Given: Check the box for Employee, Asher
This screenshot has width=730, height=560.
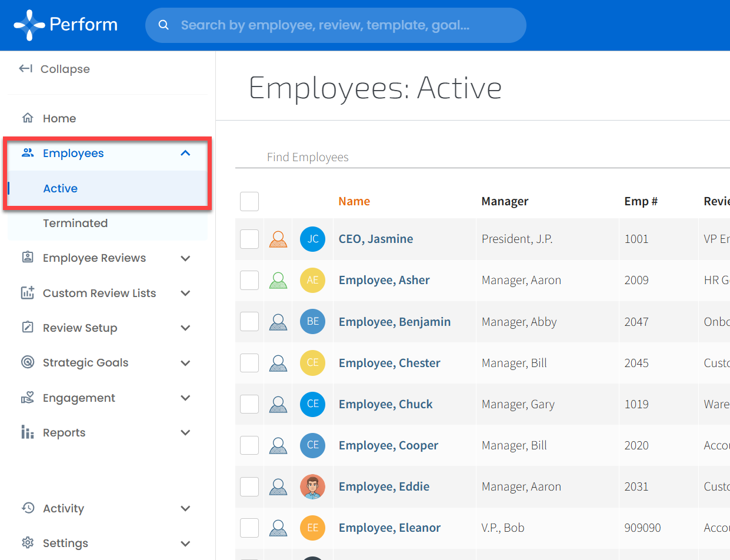Looking at the screenshot, I should tap(249, 280).
